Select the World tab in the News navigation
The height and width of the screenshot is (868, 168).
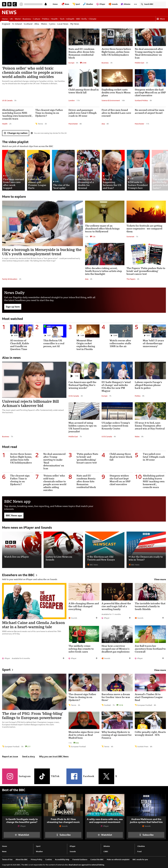tap(17, 19)
